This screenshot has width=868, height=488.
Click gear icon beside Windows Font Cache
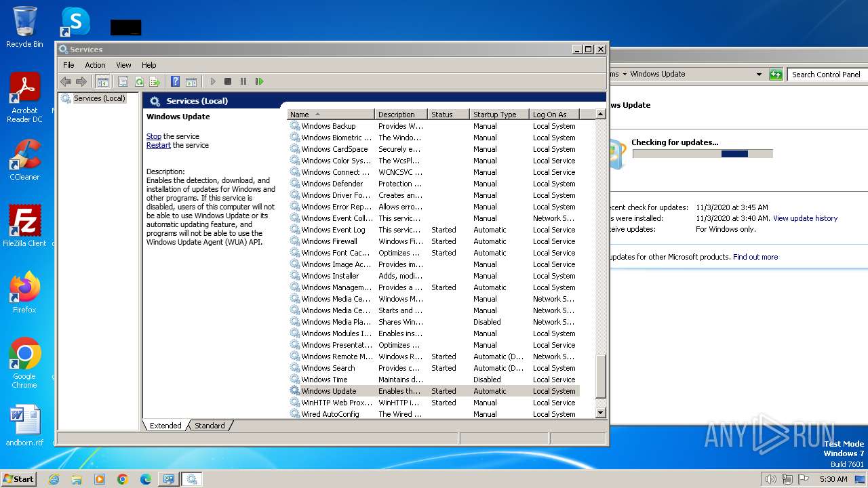[x=294, y=253]
